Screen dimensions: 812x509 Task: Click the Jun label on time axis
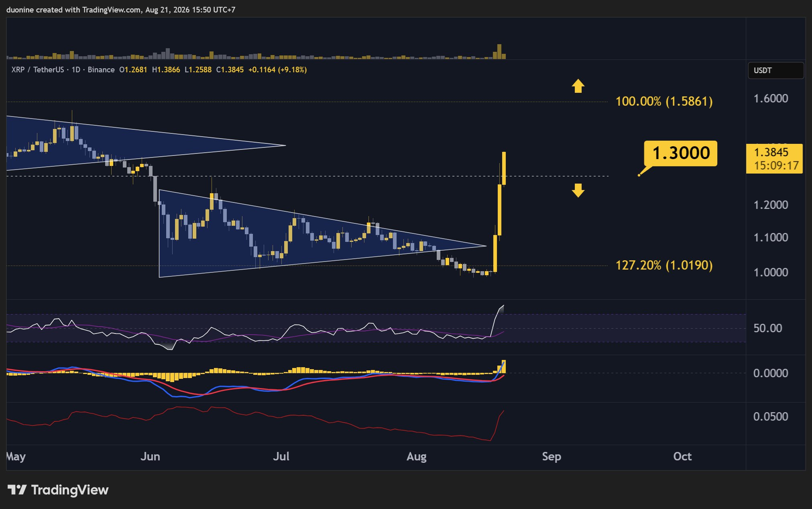click(150, 456)
